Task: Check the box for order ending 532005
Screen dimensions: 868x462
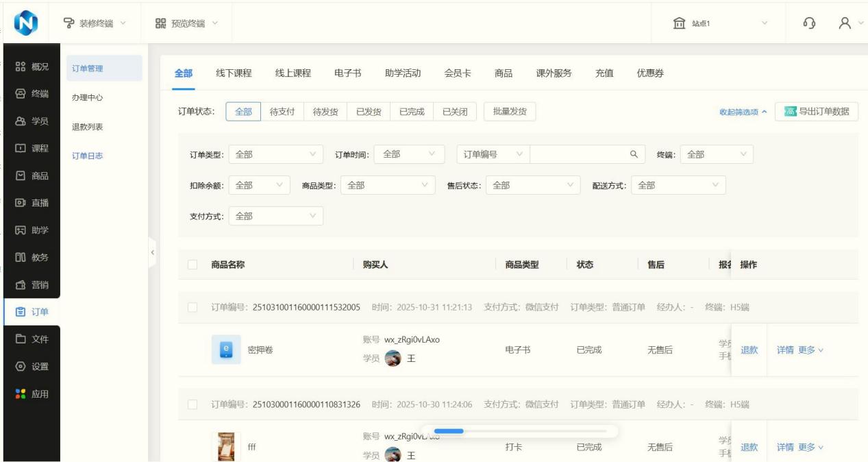Action: pyautogui.click(x=193, y=307)
